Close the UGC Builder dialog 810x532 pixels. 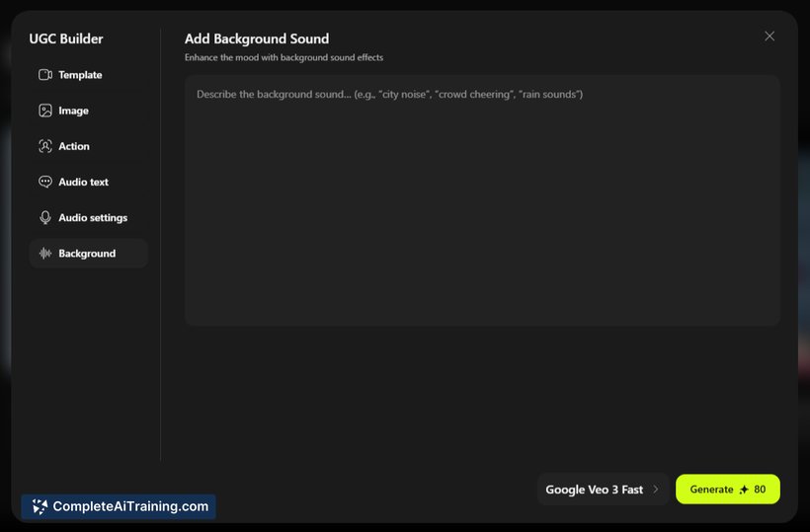(769, 37)
